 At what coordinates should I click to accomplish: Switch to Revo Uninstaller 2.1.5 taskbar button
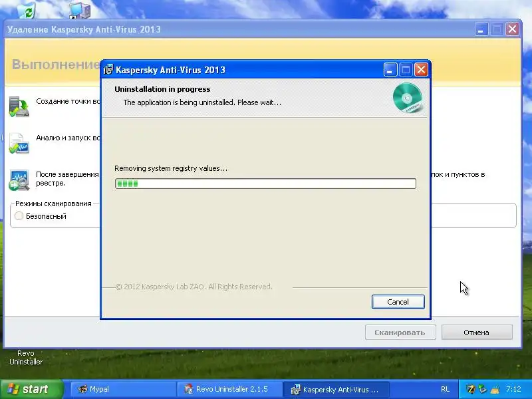click(229, 389)
